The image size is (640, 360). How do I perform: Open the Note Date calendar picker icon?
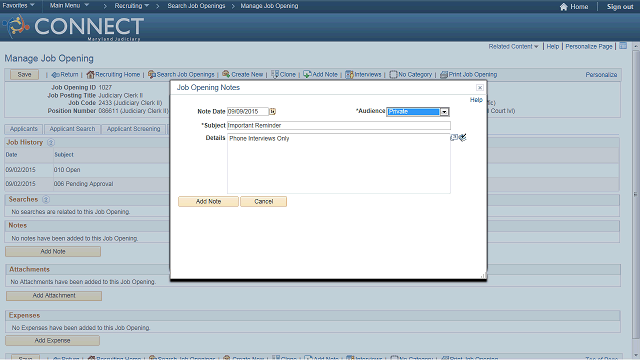point(272,111)
